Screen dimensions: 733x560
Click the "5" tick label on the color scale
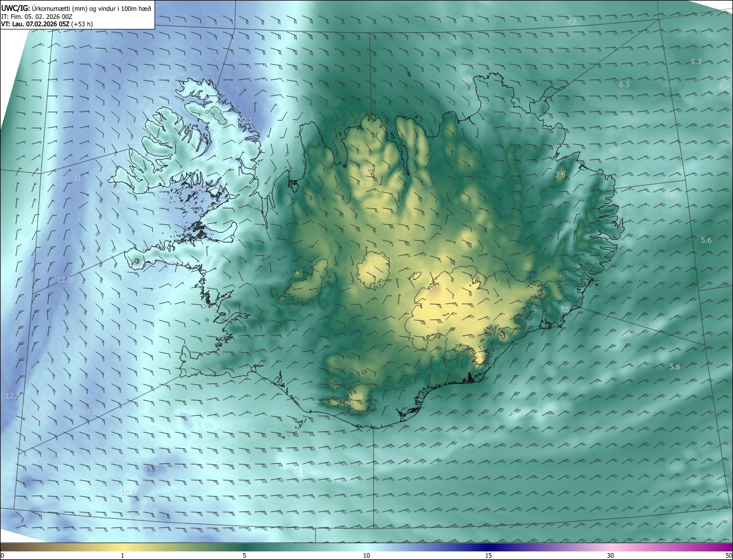(x=245, y=555)
